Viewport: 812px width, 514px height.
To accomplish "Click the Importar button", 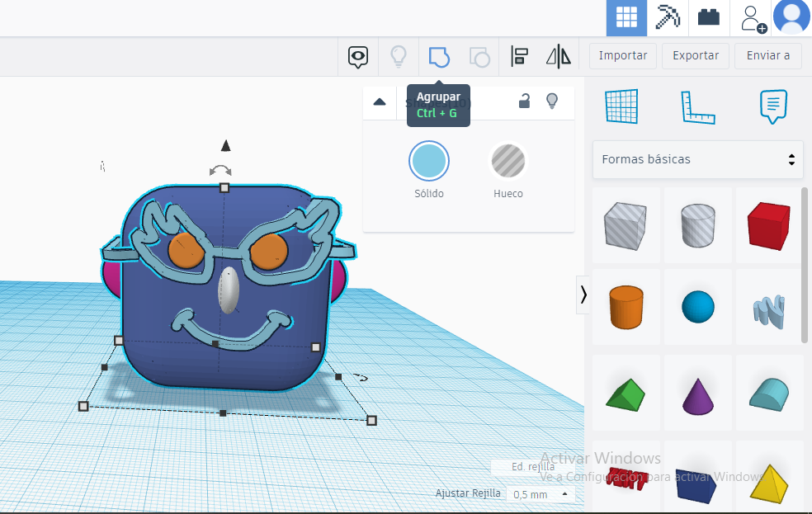I will point(623,56).
